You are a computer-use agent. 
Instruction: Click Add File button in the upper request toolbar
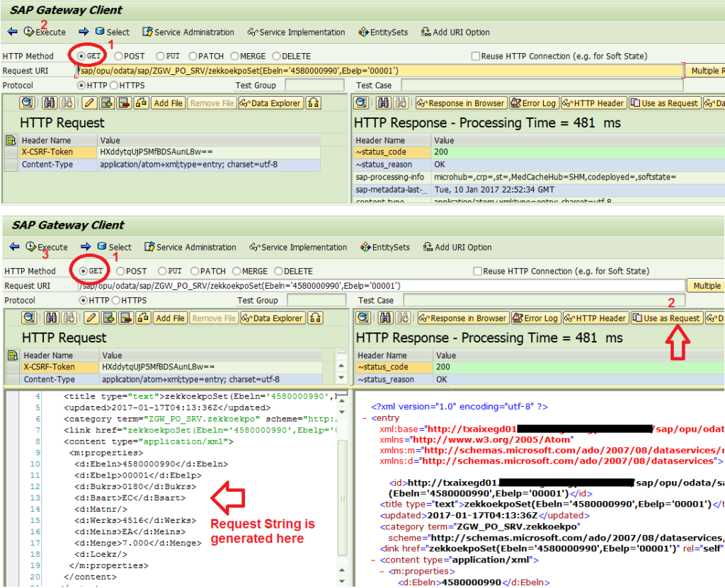[x=168, y=103]
